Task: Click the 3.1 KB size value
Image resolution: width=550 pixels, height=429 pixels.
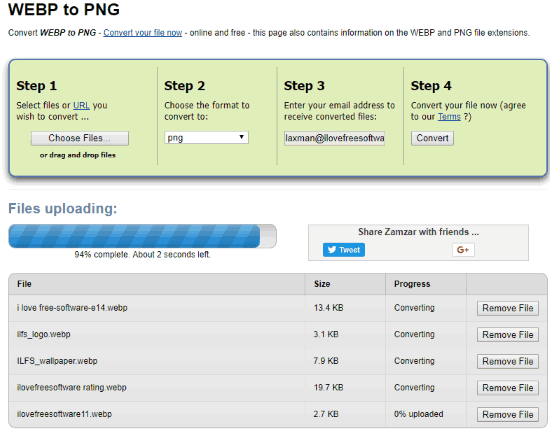Action: point(326,334)
